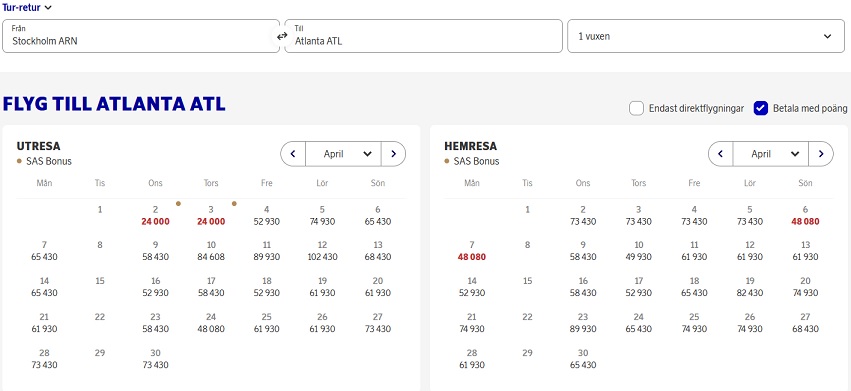This screenshot has height=391, width=851.
Task: Select April 3 outbound for 24 000 points
Action: click(211, 216)
